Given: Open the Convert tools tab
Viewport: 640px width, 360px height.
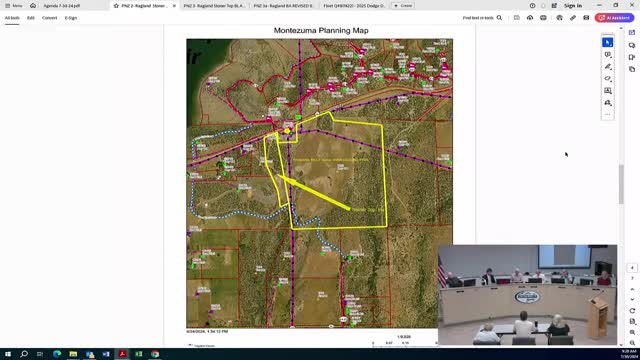Looking at the screenshot, I should pos(49,18).
